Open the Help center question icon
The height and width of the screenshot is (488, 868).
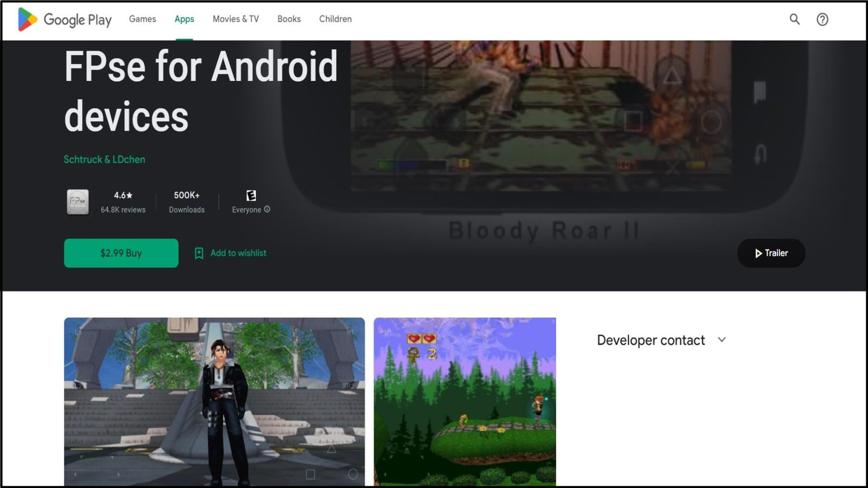[x=822, y=20]
